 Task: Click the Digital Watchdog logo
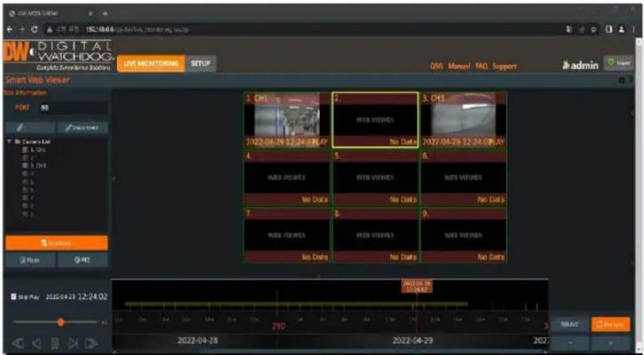(58, 56)
